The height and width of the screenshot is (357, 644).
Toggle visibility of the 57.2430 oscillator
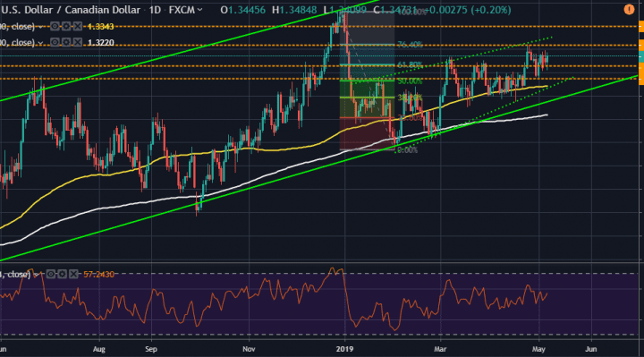(51, 274)
